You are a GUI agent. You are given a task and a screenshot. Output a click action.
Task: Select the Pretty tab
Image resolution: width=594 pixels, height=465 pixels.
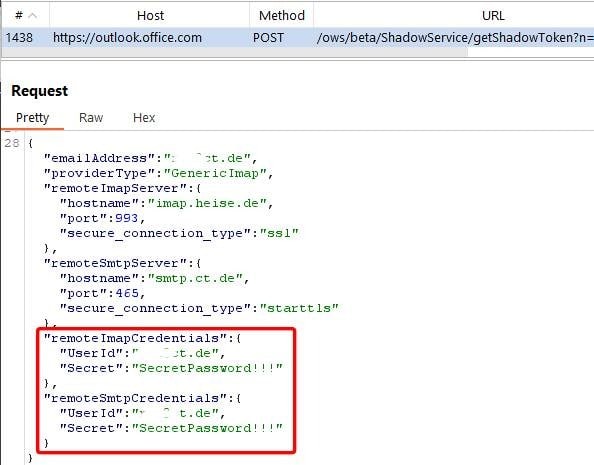(x=33, y=117)
